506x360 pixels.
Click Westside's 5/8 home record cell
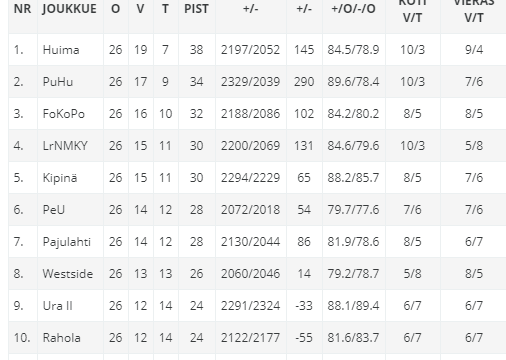coord(412,274)
